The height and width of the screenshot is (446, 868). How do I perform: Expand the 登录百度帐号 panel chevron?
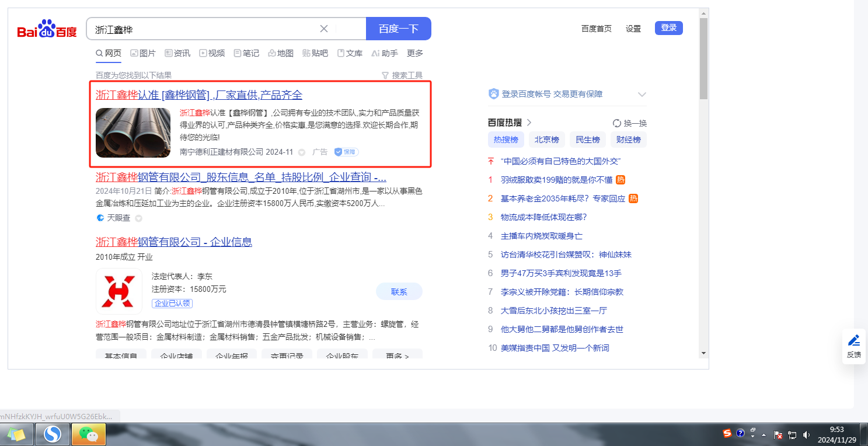pyautogui.click(x=642, y=95)
